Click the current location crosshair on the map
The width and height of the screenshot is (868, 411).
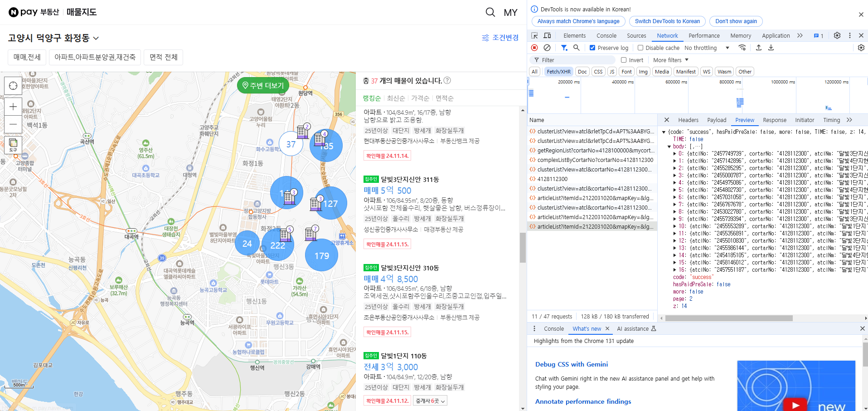pyautogui.click(x=13, y=86)
